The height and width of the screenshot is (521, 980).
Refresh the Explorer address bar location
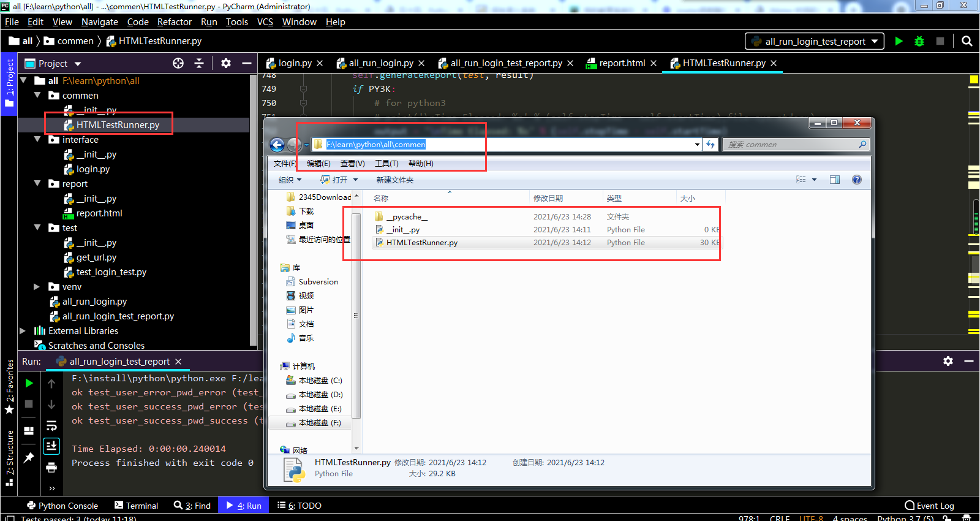[x=710, y=145]
